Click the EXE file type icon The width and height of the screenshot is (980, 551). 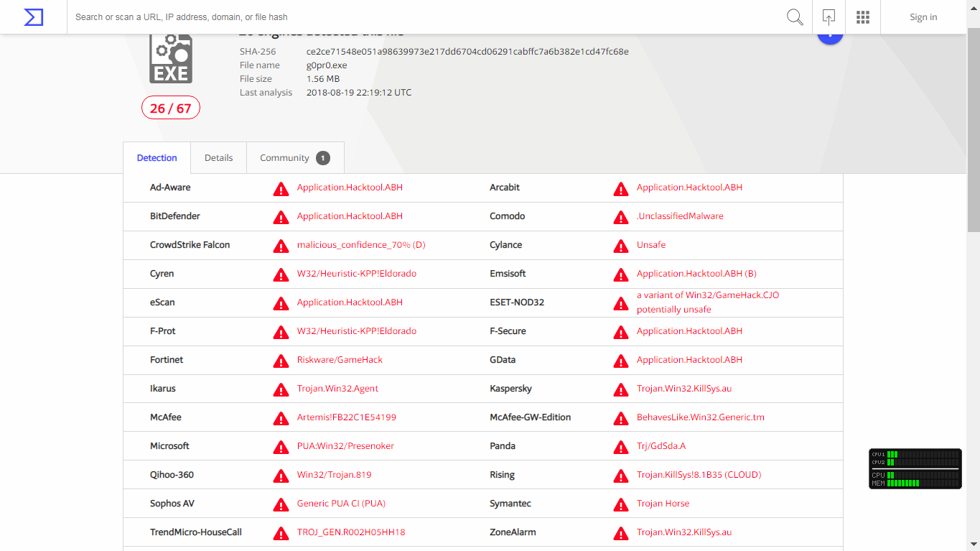[171, 59]
